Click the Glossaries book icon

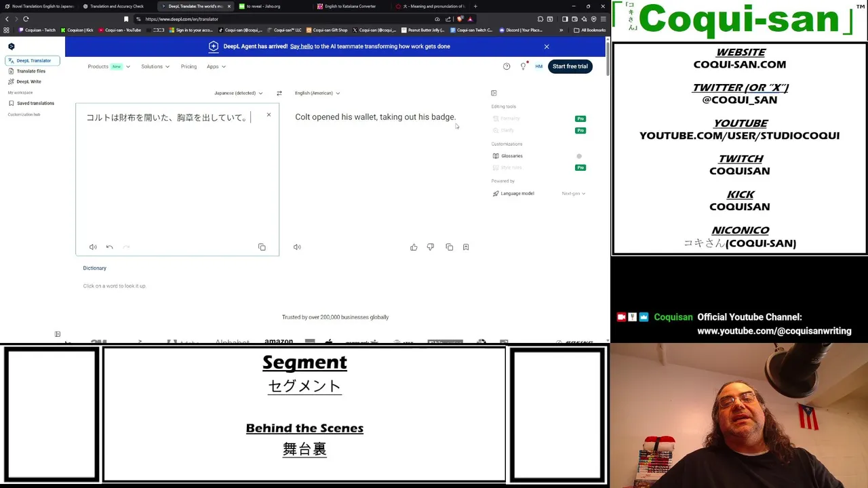point(496,156)
